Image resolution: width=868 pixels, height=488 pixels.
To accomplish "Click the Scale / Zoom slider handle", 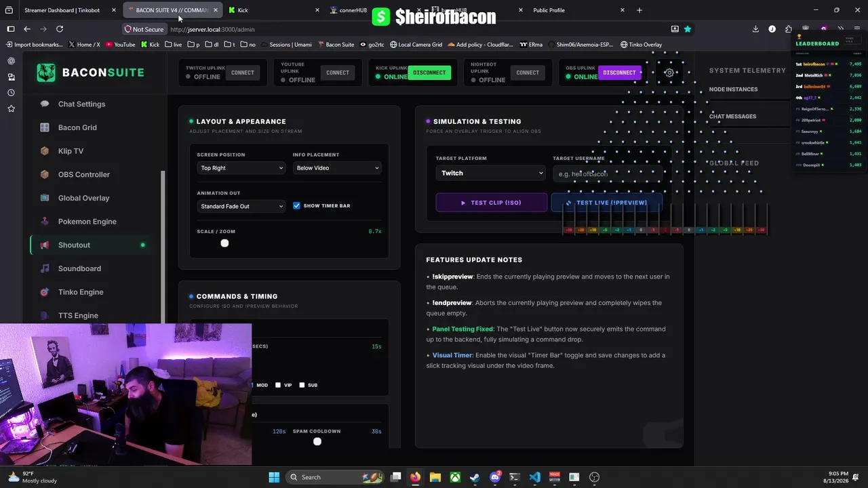I will pos(224,243).
